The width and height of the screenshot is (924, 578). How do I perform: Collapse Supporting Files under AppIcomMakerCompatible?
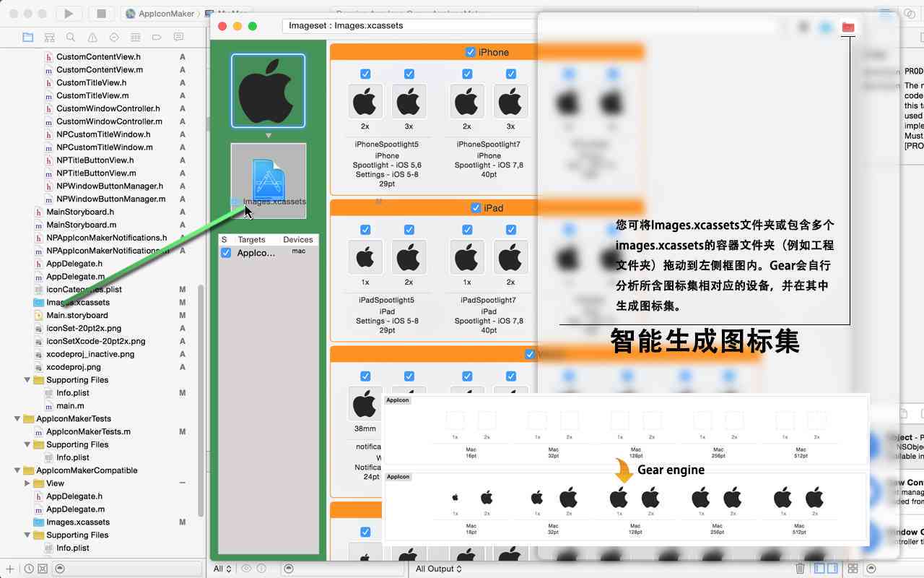(x=27, y=535)
